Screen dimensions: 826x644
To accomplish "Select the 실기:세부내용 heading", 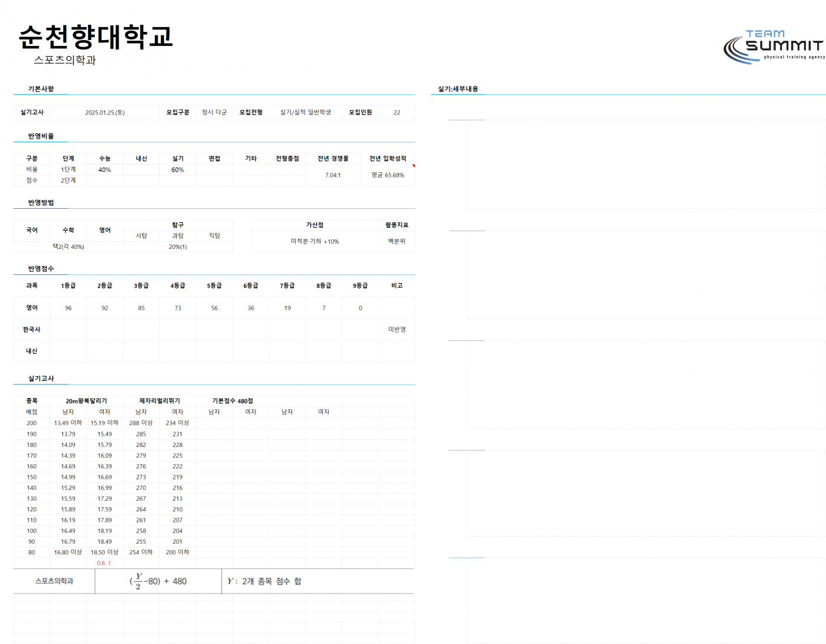I will [458, 89].
